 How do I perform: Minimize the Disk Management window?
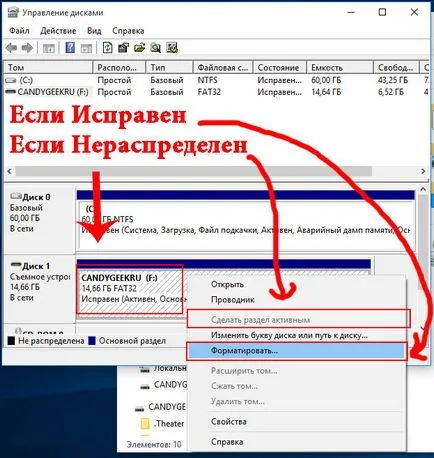[351, 12]
